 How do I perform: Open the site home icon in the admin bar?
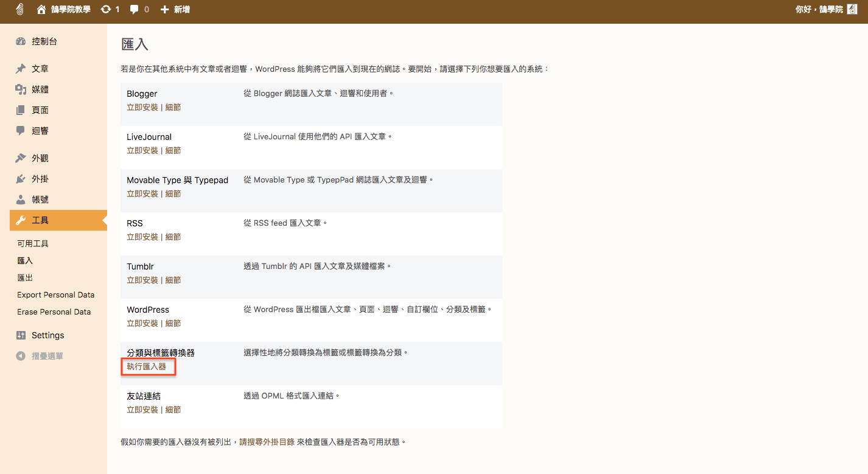(x=41, y=10)
